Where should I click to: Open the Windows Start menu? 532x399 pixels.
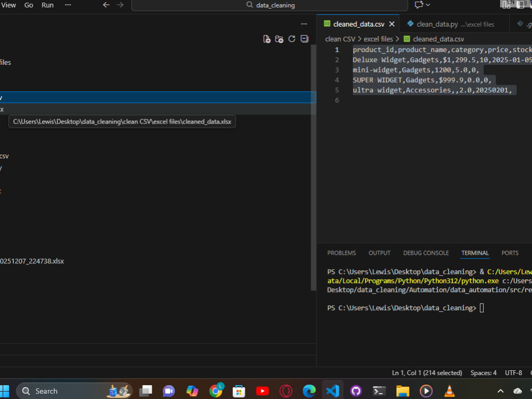pos(4,391)
